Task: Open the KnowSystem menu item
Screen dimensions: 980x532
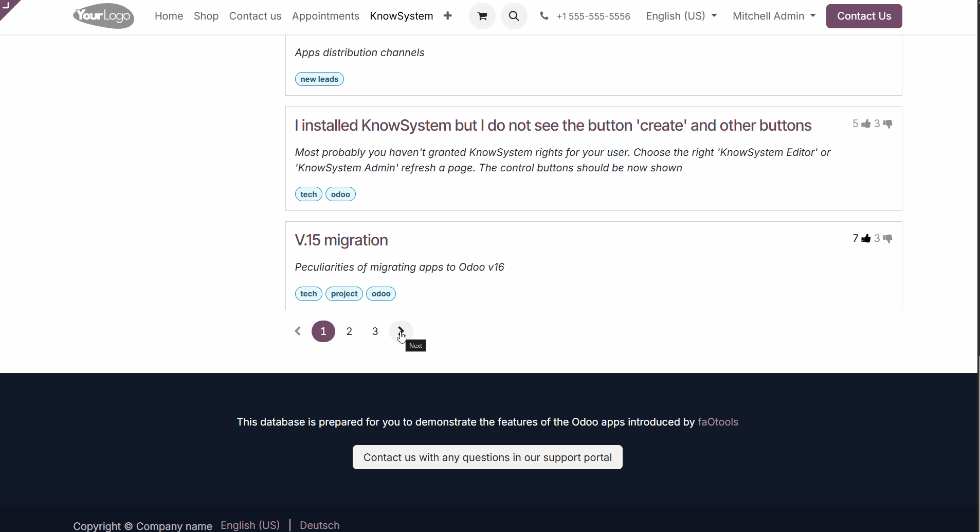Action: tap(402, 16)
